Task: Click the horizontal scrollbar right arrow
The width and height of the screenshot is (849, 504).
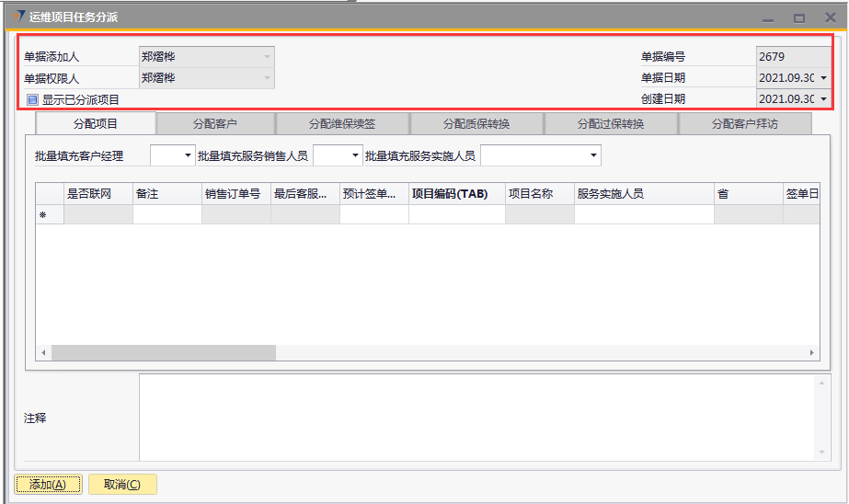Action: pyautogui.click(x=812, y=352)
